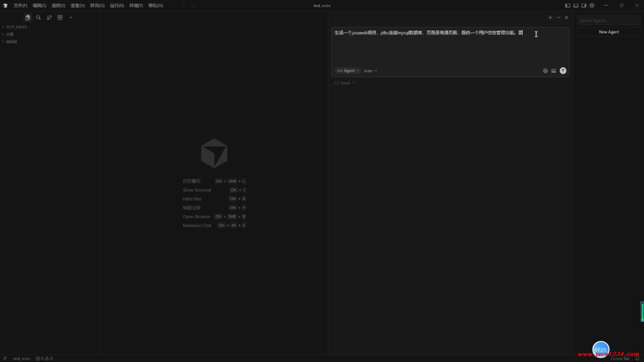
Task: Click the New Agent button
Action: 608,32
